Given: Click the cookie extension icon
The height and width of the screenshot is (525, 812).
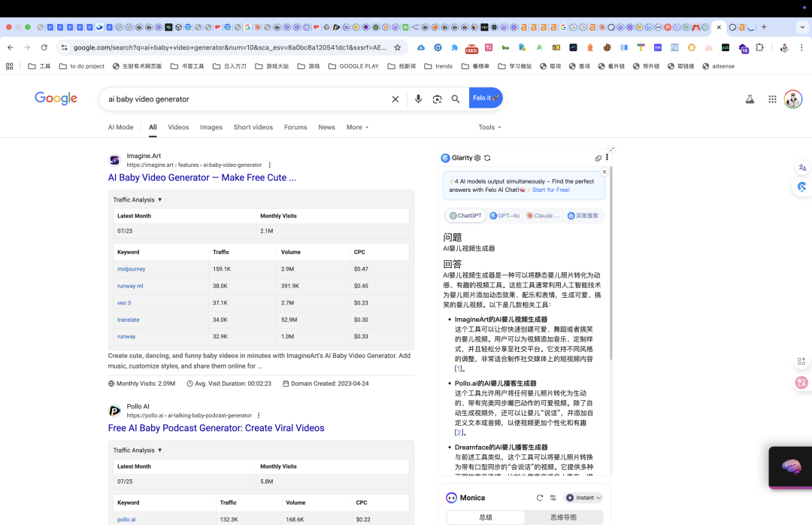Looking at the screenshot, I should [x=607, y=47].
